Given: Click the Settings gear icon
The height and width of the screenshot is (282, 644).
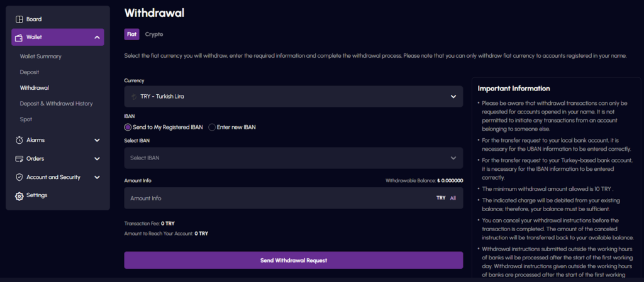Looking at the screenshot, I should [19, 196].
